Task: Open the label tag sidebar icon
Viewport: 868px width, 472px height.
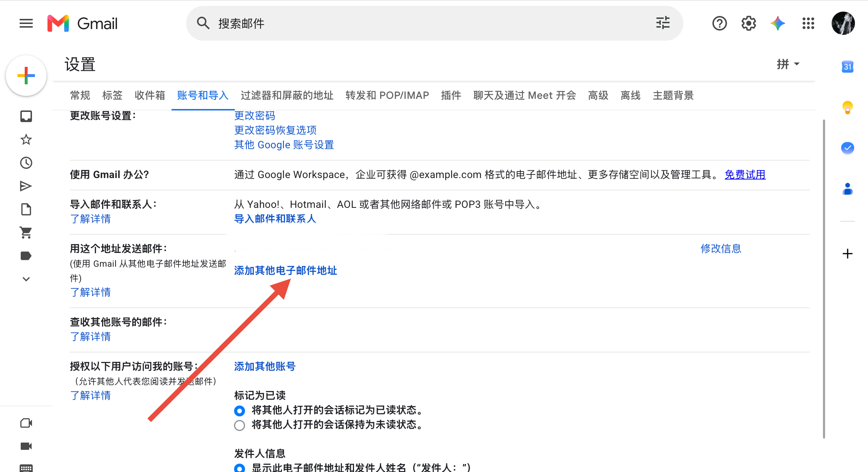Action: pos(26,256)
